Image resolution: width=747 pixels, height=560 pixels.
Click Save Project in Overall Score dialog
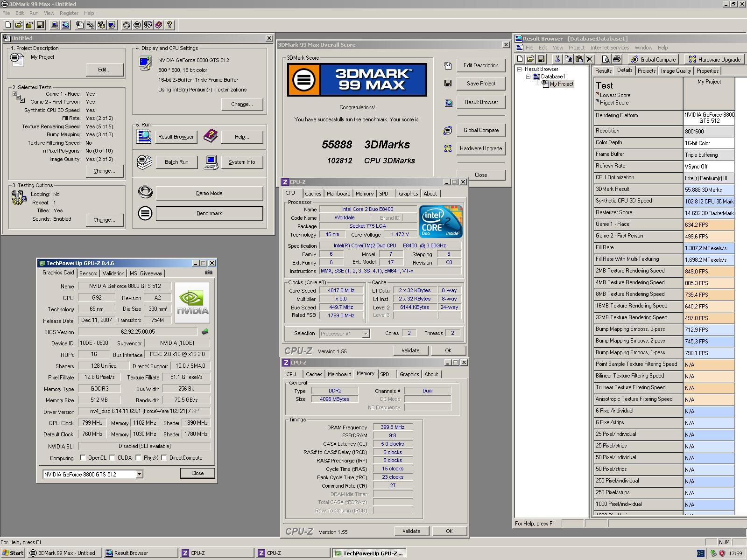(x=481, y=84)
